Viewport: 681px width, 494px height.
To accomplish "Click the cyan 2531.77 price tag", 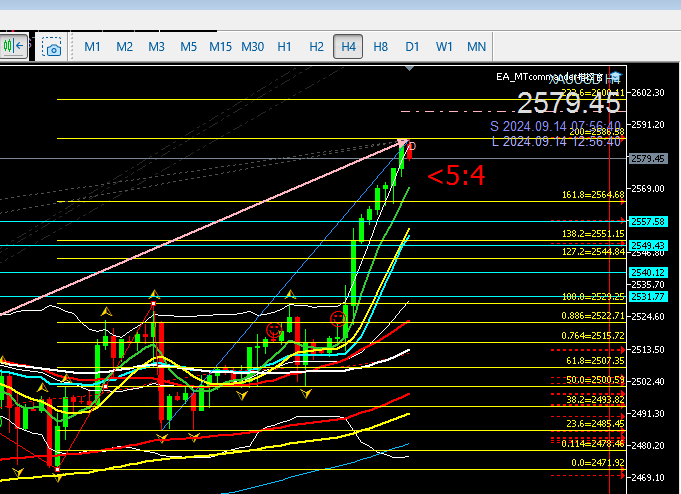I will (x=648, y=297).
